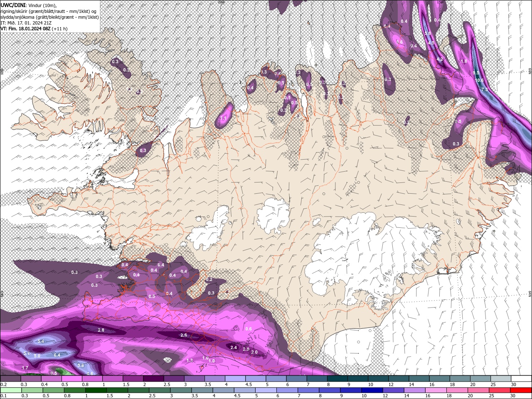The height and width of the screenshot is (399, 532).
Task: Click the upper legend swatch for 0.5–0.8 mm
Action: click(x=71, y=379)
